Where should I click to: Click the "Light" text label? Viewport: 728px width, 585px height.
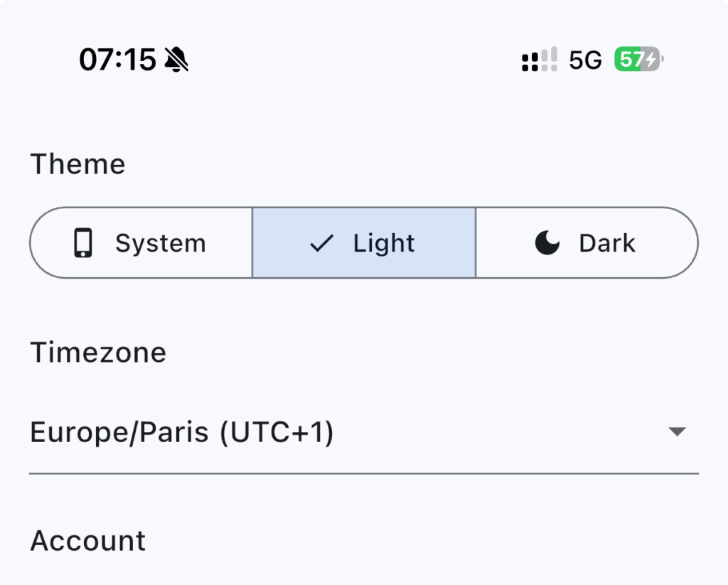pos(384,243)
